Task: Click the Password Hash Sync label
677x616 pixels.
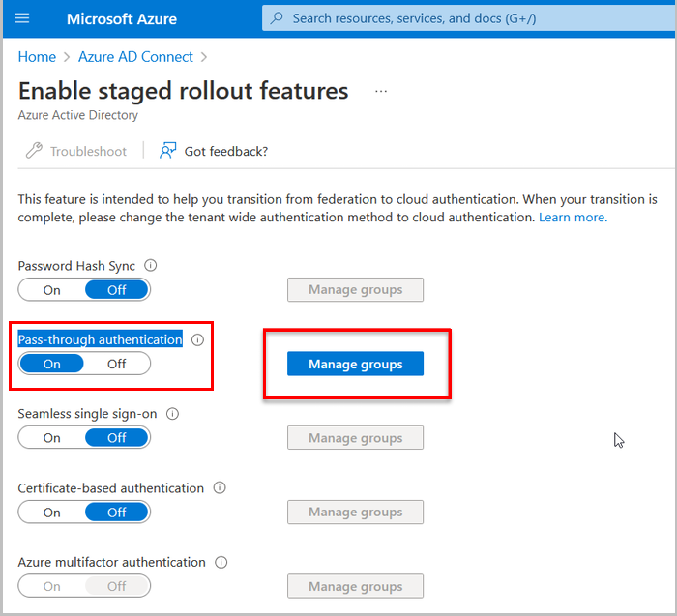Action: pos(76,266)
